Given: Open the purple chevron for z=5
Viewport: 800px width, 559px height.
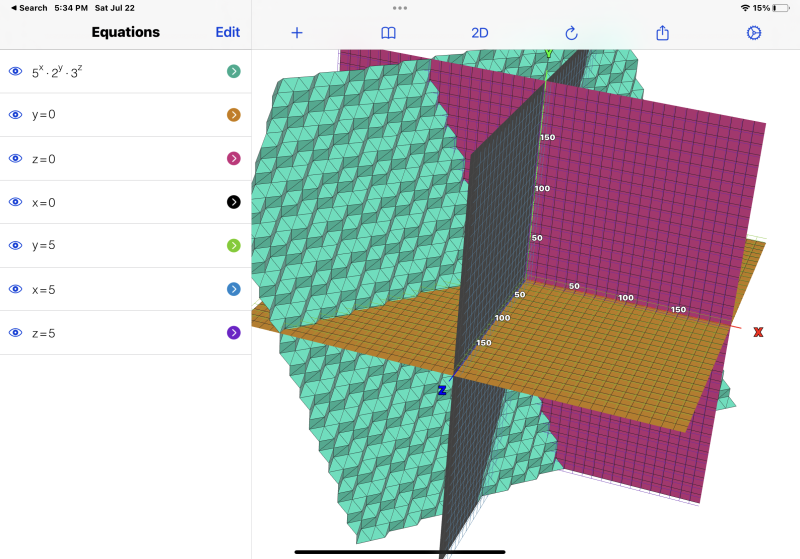Looking at the screenshot, I should (x=233, y=332).
